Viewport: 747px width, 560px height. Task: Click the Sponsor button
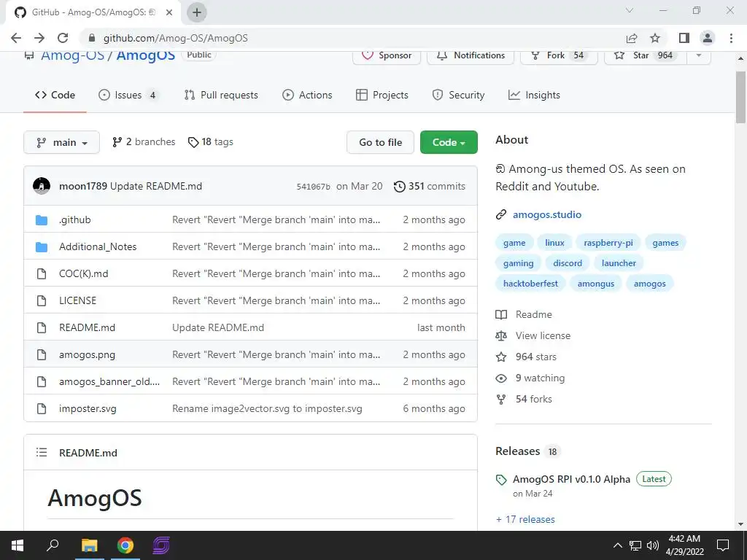coord(387,55)
